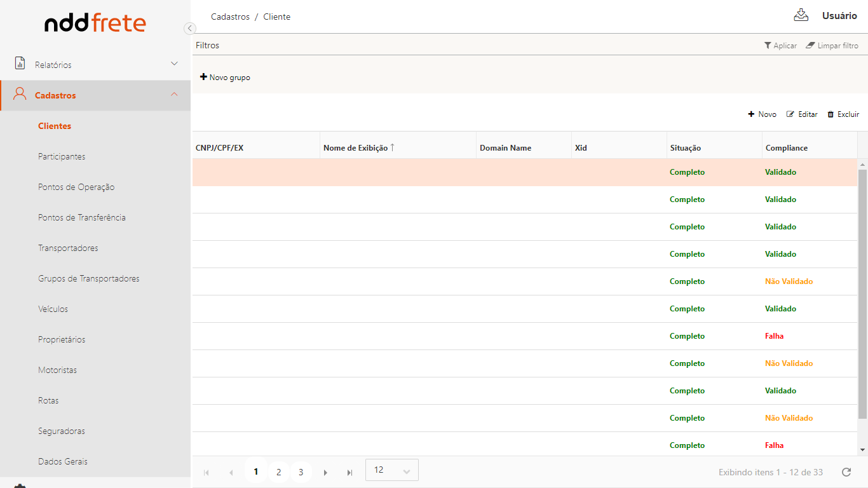Go to page 2 of results

click(278, 472)
